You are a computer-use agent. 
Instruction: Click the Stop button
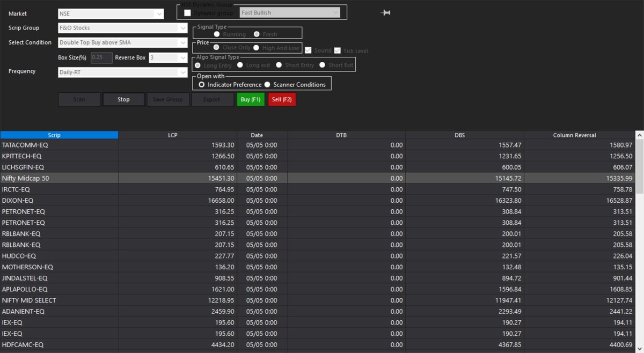(x=124, y=99)
